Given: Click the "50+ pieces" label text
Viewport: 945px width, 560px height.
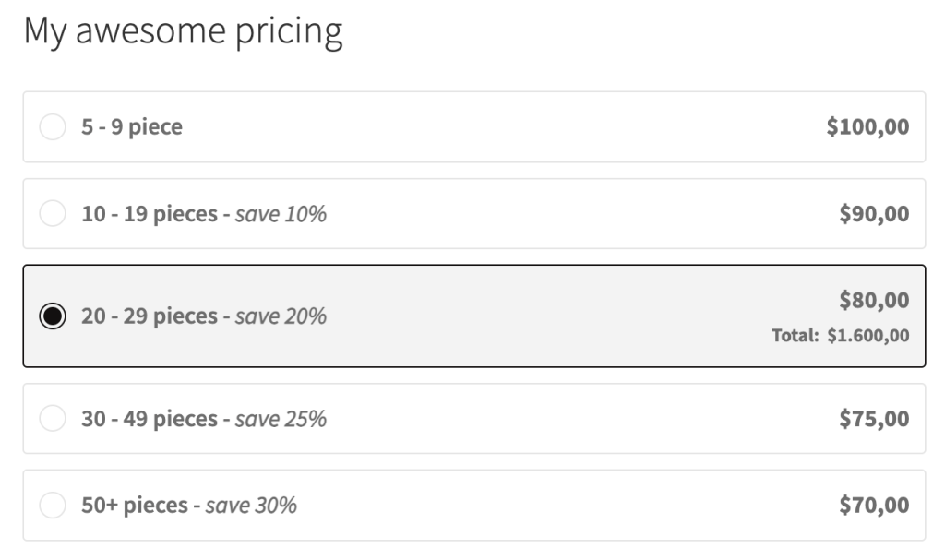Looking at the screenshot, I should 134,506.
